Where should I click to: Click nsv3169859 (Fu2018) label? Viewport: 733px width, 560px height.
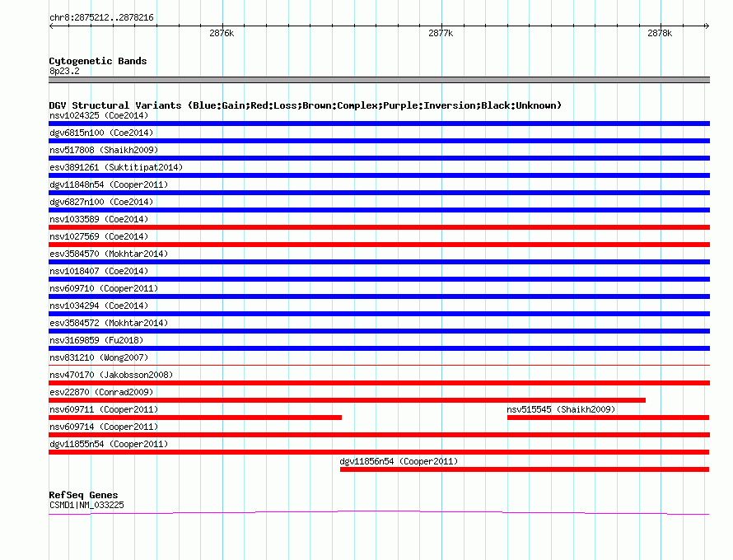point(96,340)
